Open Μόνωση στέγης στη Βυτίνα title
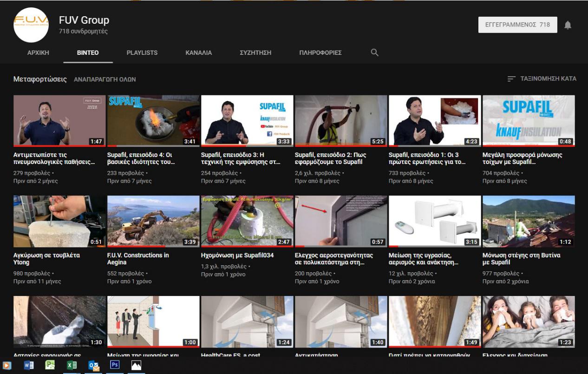Screen dimensions: 588x374 (522, 259)
